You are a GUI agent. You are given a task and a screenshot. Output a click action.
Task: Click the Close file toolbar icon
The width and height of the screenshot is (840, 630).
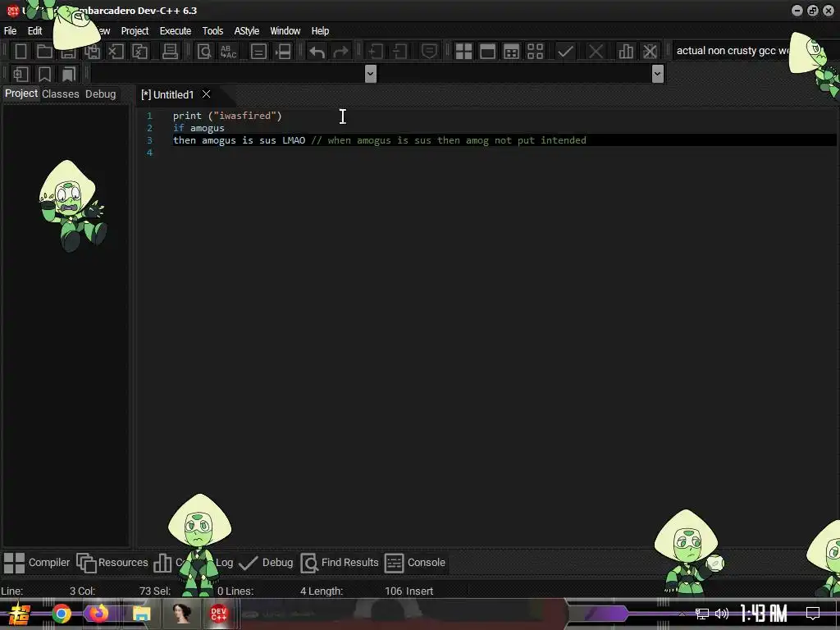click(x=116, y=52)
